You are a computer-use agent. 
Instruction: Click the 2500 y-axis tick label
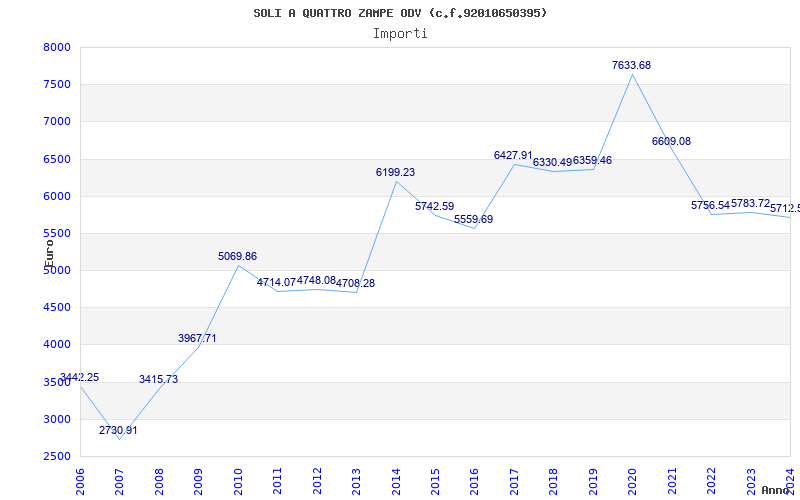[x=57, y=456]
